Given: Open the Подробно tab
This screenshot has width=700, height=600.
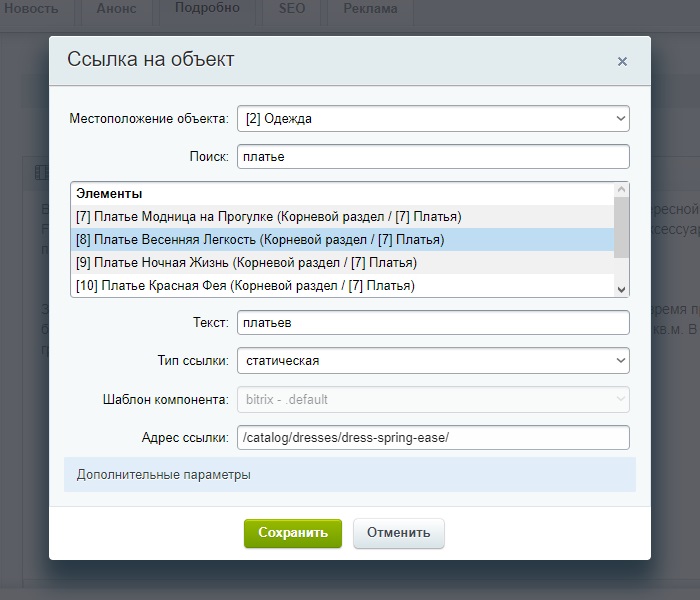Looking at the screenshot, I should pyautogui.click(x=207, y=9).
